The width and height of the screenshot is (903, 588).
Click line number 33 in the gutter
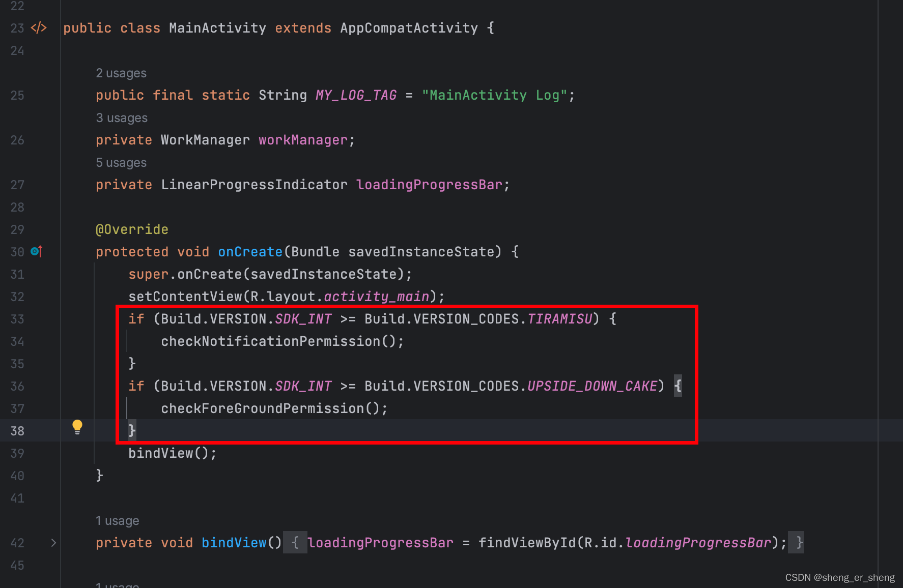pyautogui.click(x=17, y=319)
